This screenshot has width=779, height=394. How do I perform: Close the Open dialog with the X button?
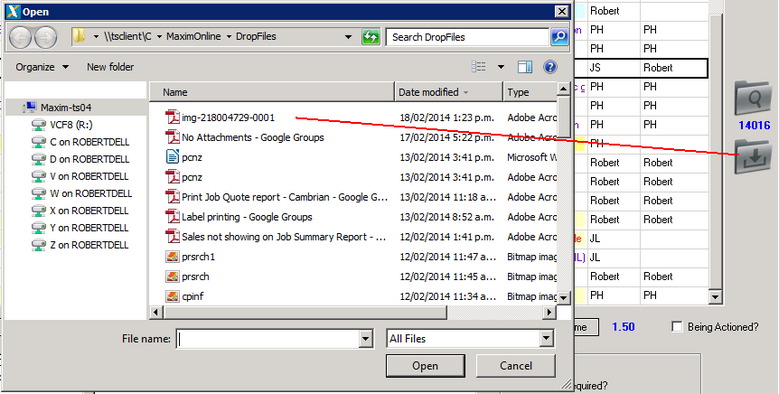561,11
